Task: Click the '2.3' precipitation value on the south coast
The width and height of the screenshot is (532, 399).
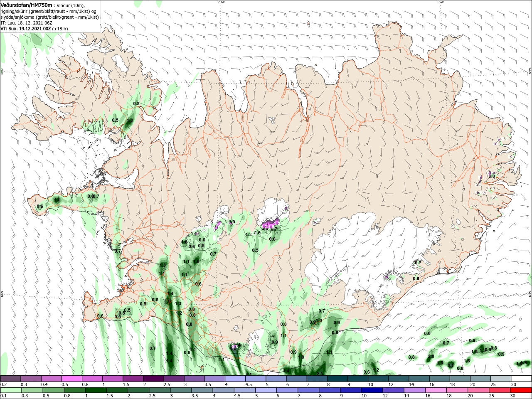Action: click(x=320, y=374)
